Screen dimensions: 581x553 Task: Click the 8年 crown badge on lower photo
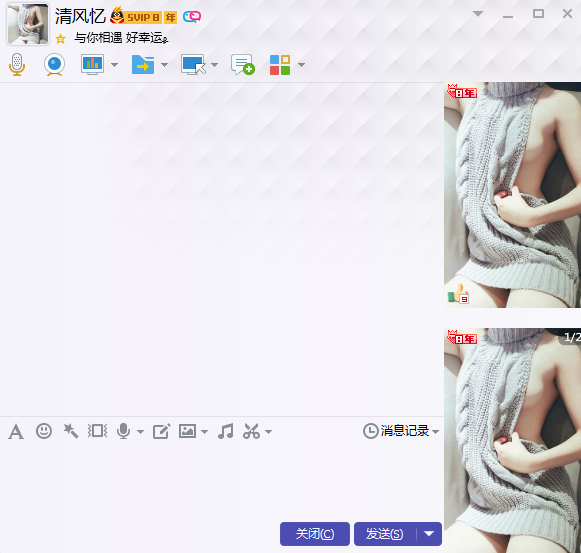(462, 337)
